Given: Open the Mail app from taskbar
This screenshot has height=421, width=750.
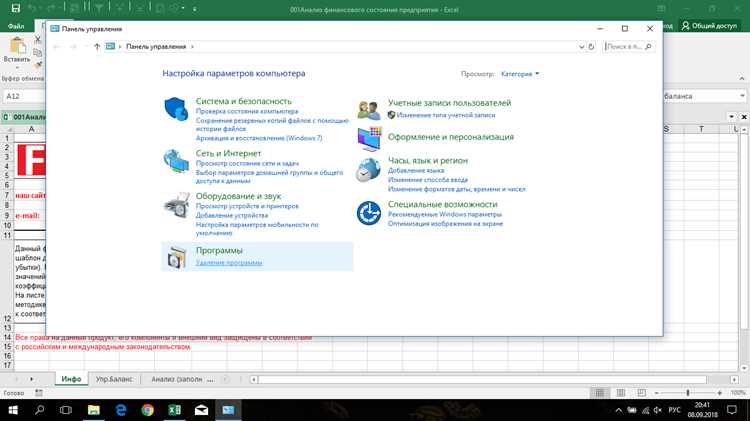Looking at the screenshot, I should tap(201, 410).
